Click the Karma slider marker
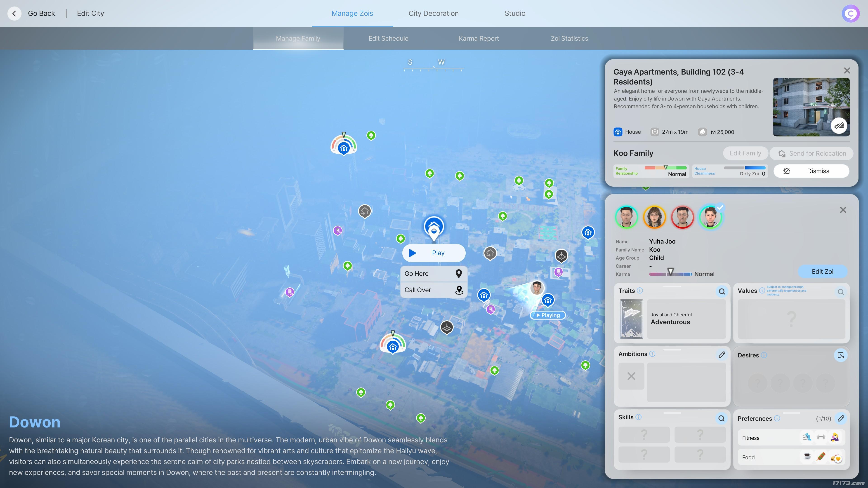Image resolution: width=868 pixels, height=488 pixels. click(670, 271)
